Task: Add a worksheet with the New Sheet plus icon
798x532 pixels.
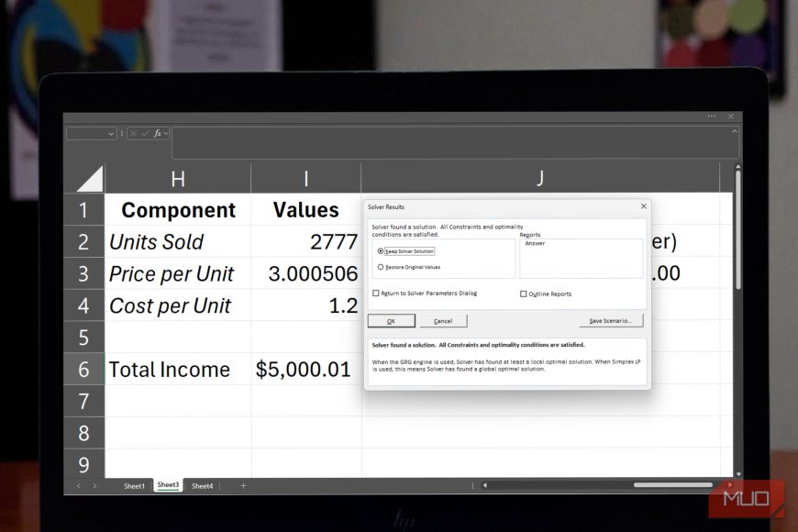Action: (x=242, y=485)
